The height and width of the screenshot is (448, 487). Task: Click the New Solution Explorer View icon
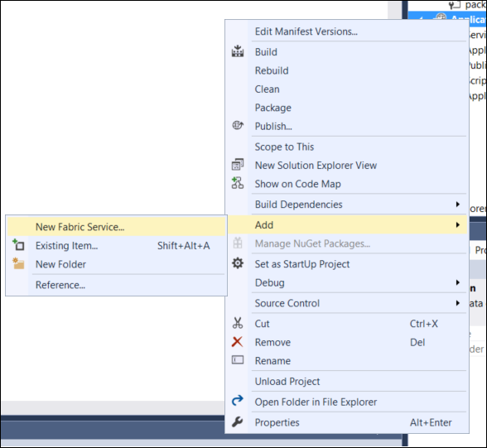tap(238, 165)
